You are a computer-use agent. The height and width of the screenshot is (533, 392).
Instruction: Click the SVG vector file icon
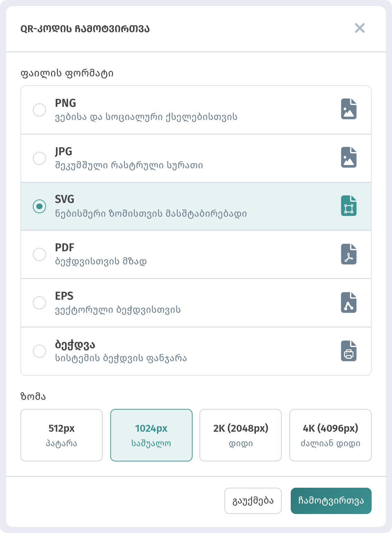349,206
